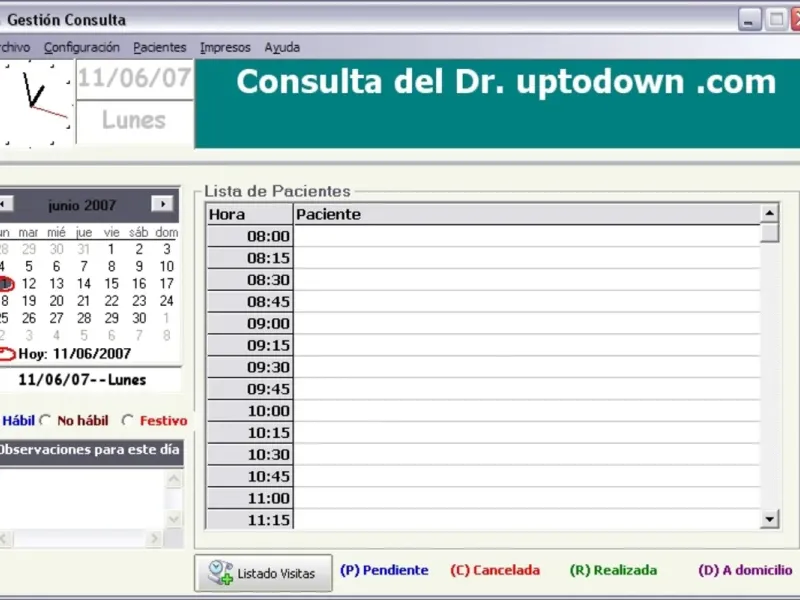Open the Configuración menu
The width and height of the screenshot is (800, 600).
click(82, 47)
